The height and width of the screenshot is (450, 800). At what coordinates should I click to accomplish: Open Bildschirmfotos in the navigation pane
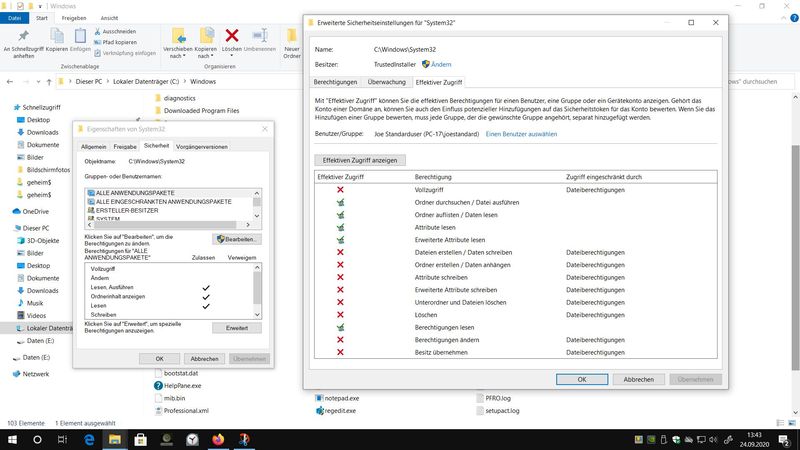(48, 170)
